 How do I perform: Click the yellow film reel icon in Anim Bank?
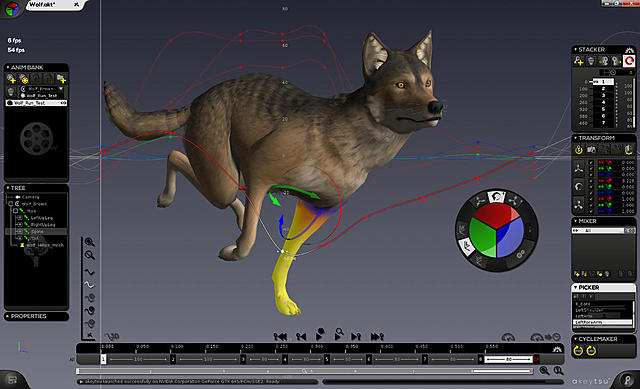tap(24, 78)
